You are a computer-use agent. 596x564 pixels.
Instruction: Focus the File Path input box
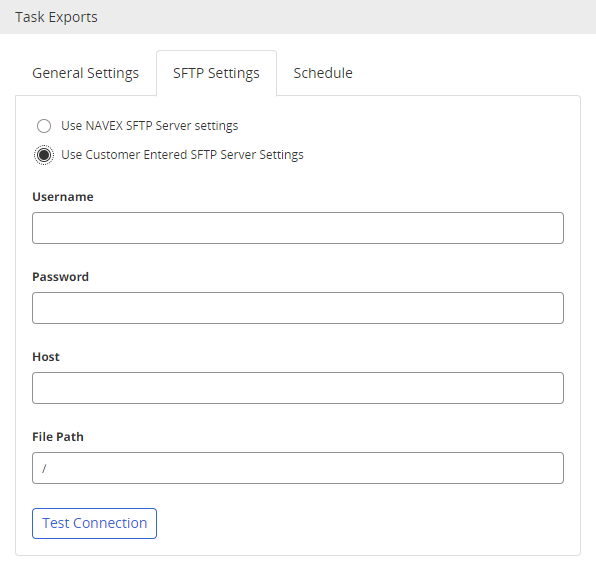[298, 468]
